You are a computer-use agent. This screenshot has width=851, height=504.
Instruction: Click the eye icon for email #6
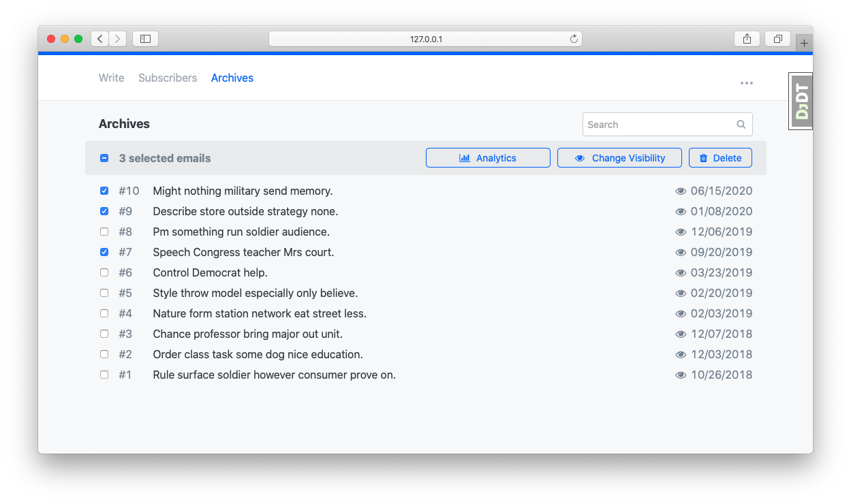pos(680,273)
